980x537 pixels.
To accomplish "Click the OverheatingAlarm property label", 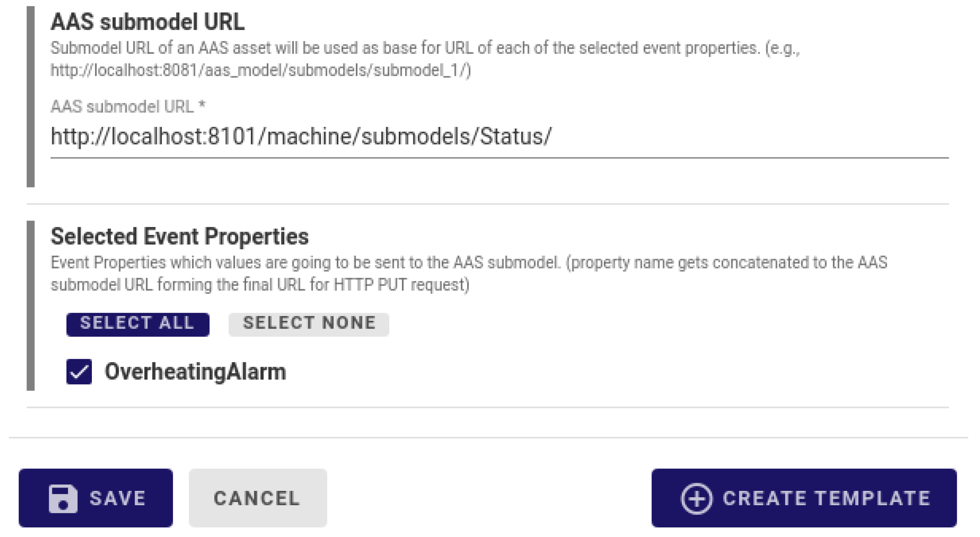I will pos(195,371).
